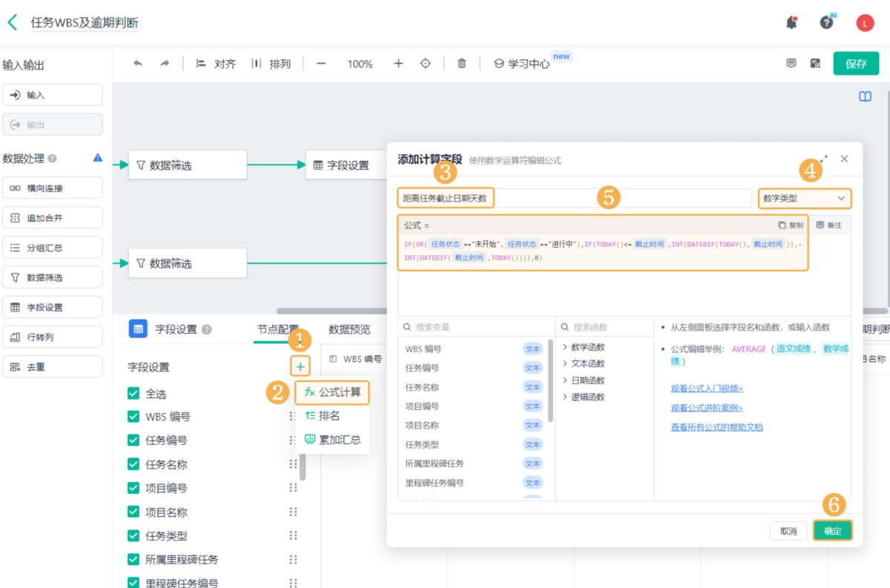Uncheck the 全选 checkbox
The image size is (890, 588).
tap(133, 393)
